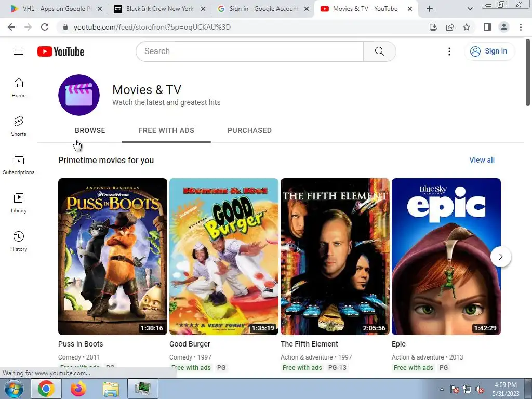Open the Puss In Boots poster

113,257
